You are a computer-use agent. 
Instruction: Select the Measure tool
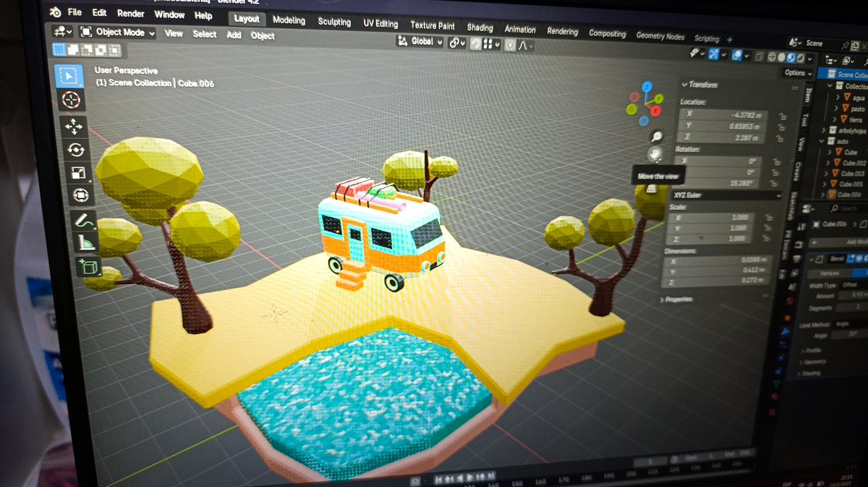pos(85,242)
